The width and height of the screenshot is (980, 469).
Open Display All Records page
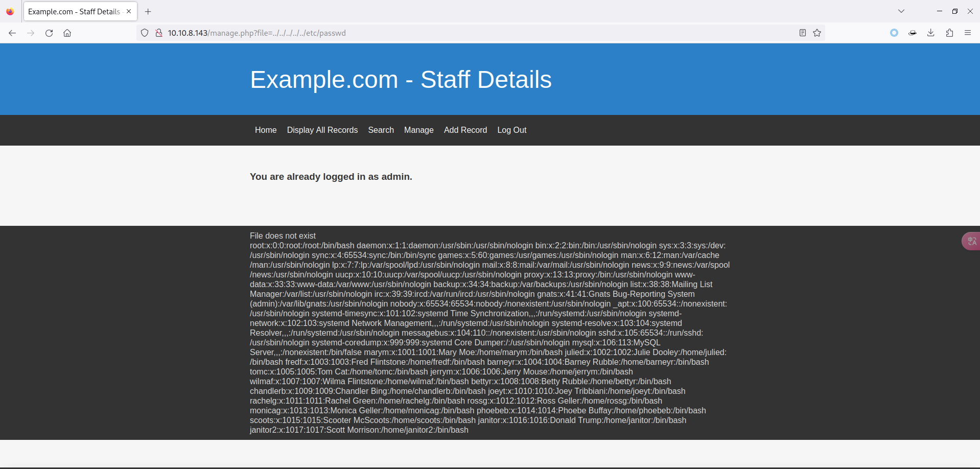pyautogui.click(x=322, y=130)
